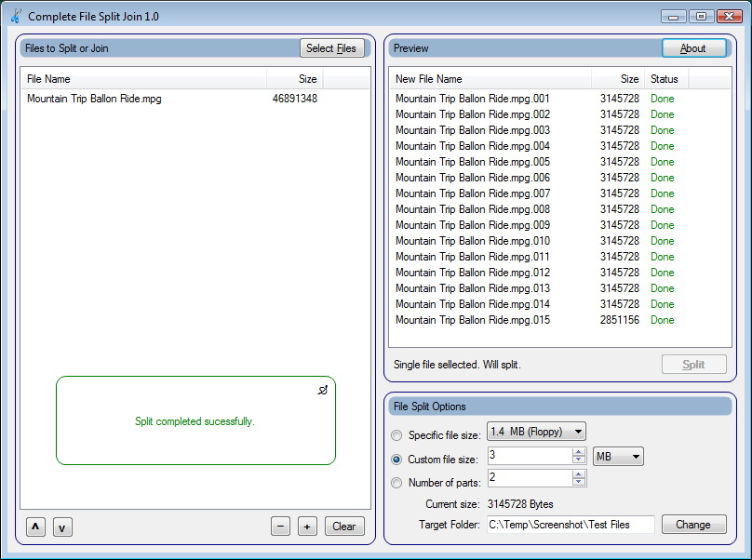Open the 1.4 MB (Floppy) size dropdown

tap(536, 432)
